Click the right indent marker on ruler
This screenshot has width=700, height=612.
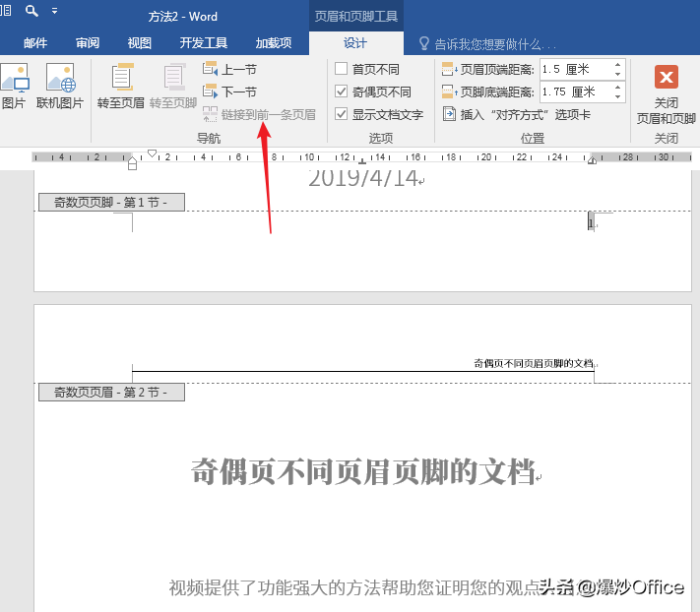pos(592,160)
